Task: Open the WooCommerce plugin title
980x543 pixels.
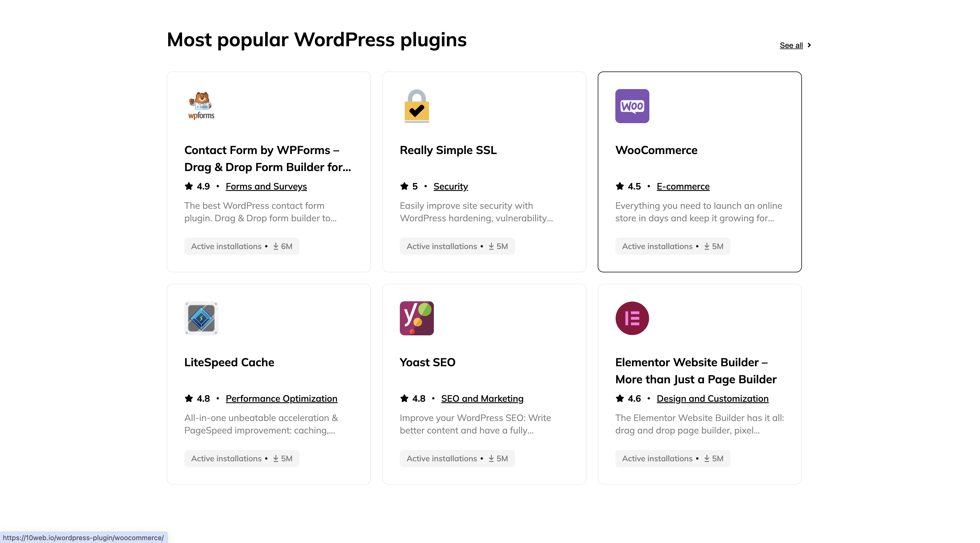Action: pos(656,150)
